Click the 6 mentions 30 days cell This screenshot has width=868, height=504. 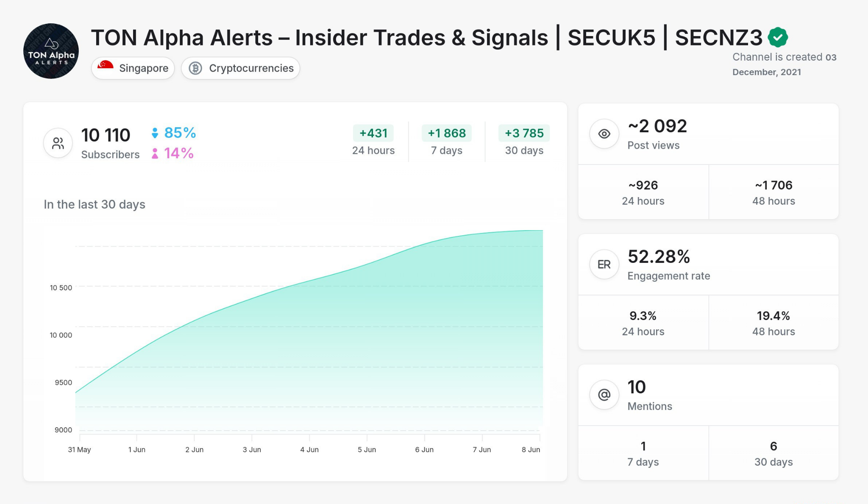tap(773, 453)
